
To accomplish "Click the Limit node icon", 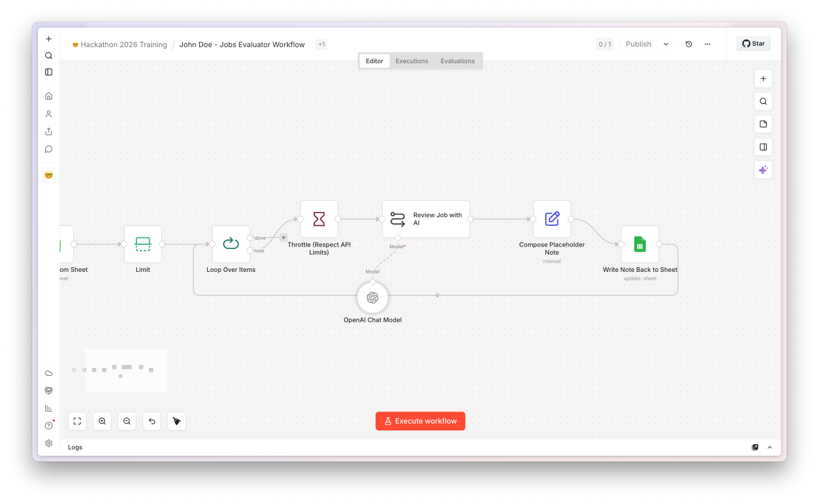I will coord(143,244).
